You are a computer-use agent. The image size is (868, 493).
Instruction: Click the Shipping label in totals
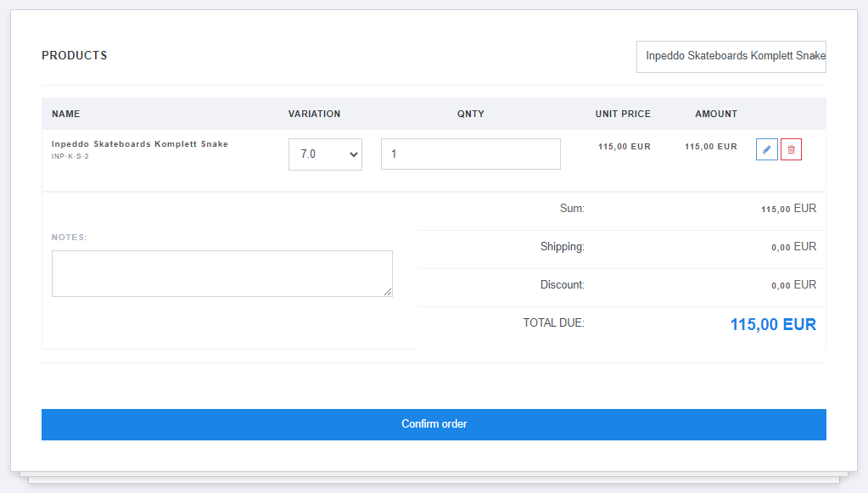pos(562,247)
